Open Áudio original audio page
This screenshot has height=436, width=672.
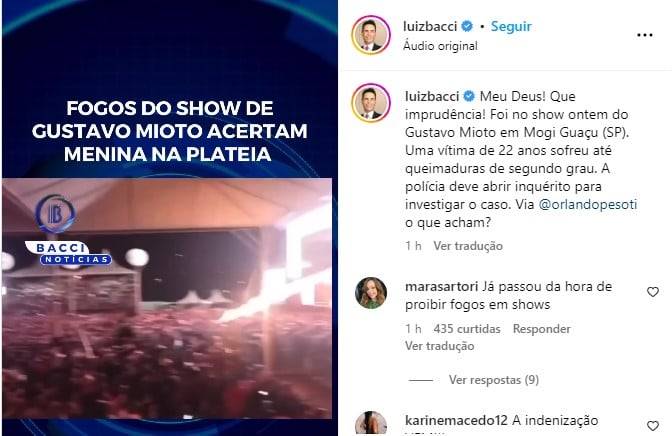[x=440, y=46]
